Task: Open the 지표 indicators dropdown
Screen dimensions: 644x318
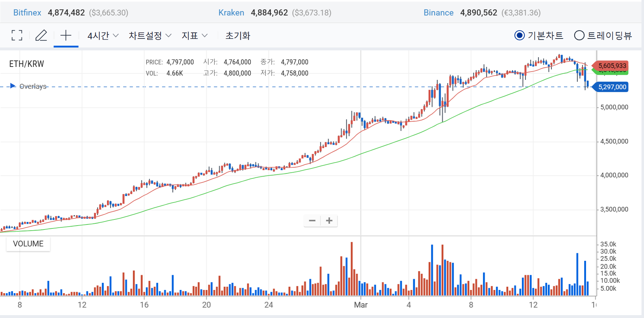Action: click(195, 36)
